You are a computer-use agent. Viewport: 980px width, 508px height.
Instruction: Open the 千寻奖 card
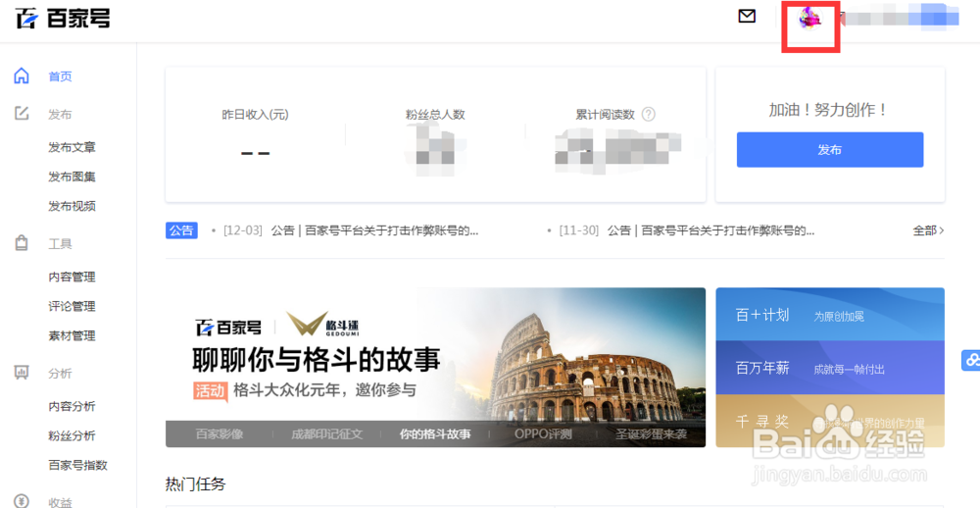click(x=830, y=421)
